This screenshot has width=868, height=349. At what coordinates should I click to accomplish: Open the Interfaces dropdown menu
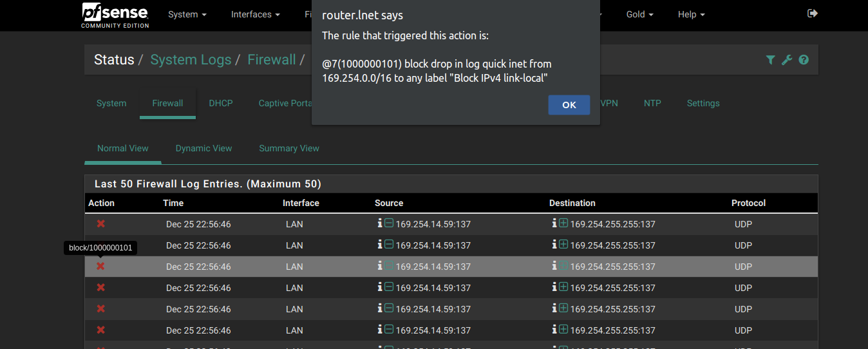click(256, 14)
